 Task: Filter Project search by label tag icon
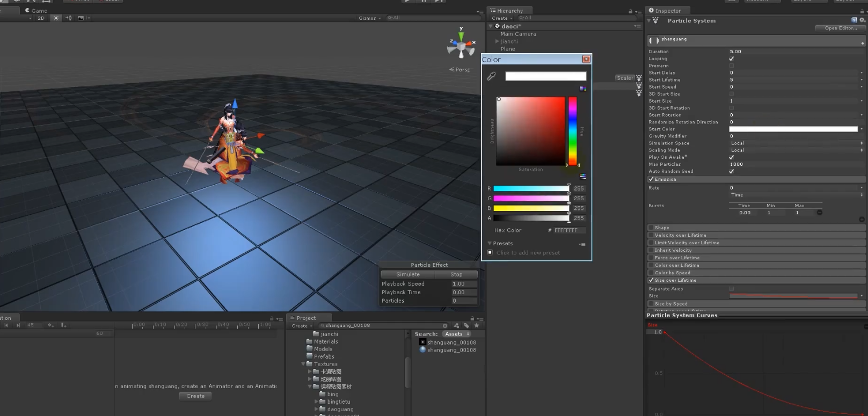pyautogui.click(x=466, y=325)
